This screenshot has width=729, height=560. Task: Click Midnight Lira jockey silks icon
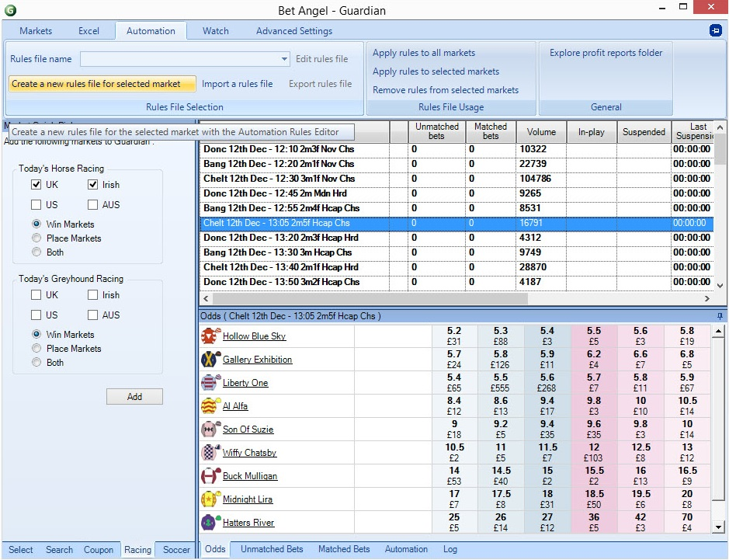point(210,499)
